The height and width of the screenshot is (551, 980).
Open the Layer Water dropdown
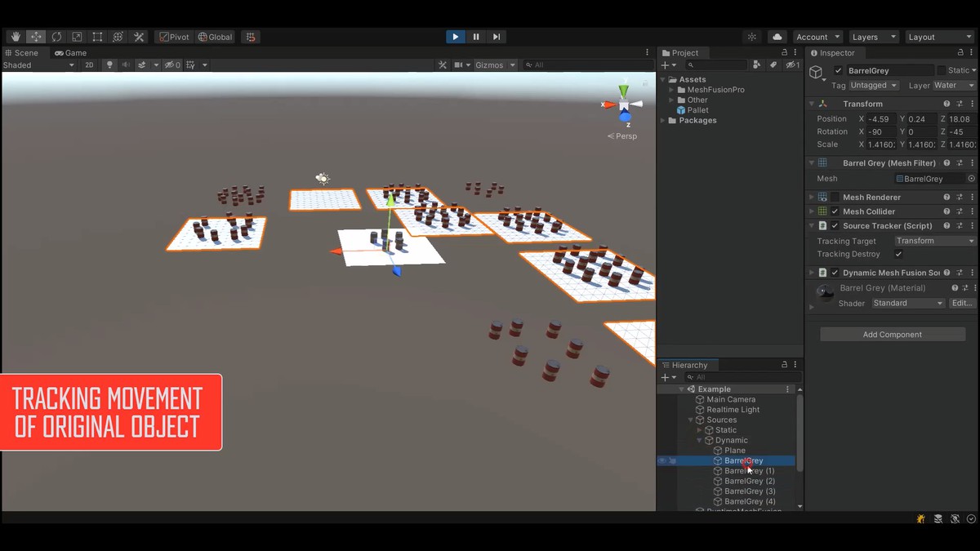click(954, 85)
